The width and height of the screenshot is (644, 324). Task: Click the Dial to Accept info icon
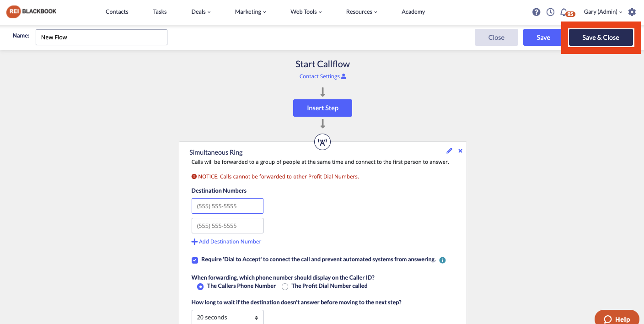tap(442, 260)
